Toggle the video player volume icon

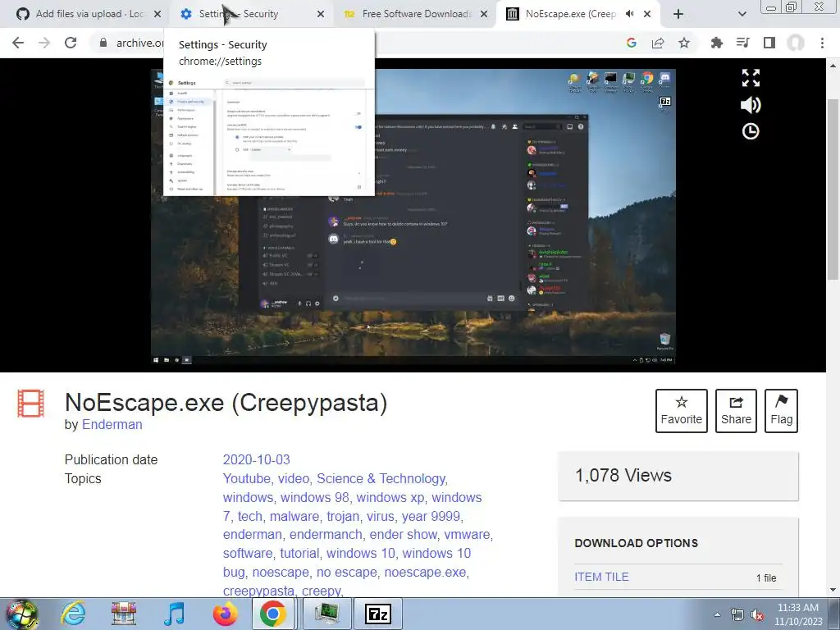tap(751, 105)
